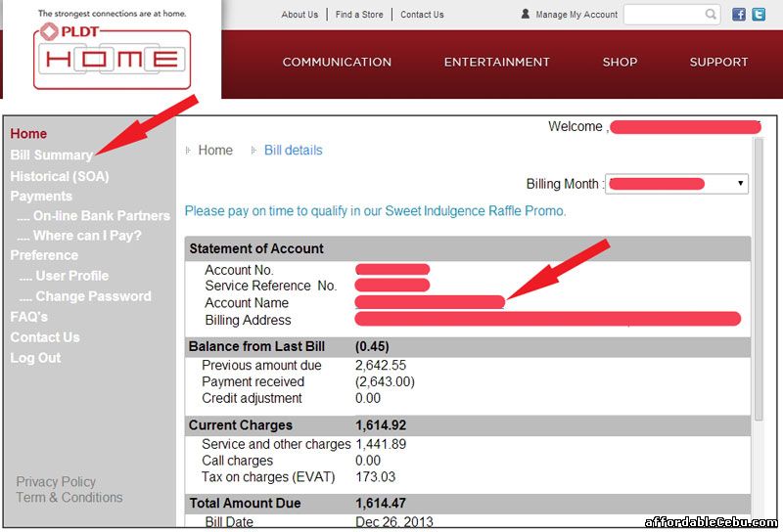Click the PLDT Home logo

point(112,58)
